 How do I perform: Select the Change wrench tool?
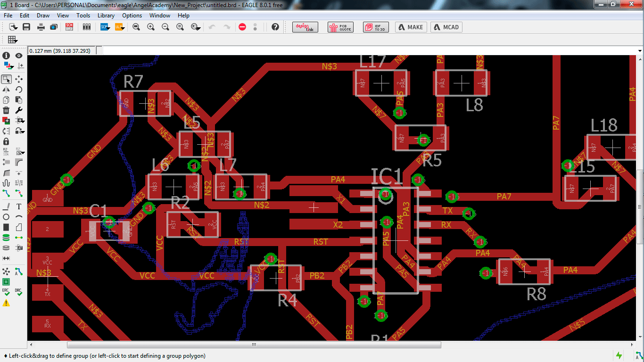tap(19, 110)
